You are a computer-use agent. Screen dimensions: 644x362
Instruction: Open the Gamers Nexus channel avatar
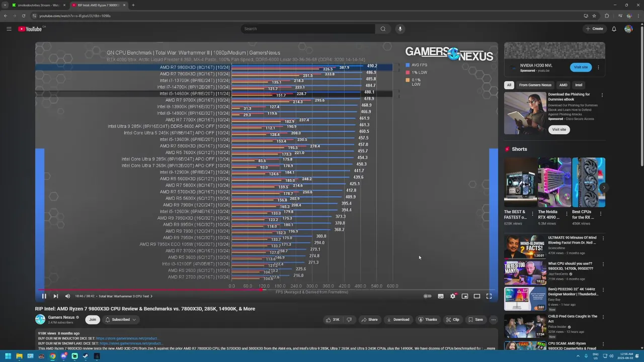[x=40, y=319]
